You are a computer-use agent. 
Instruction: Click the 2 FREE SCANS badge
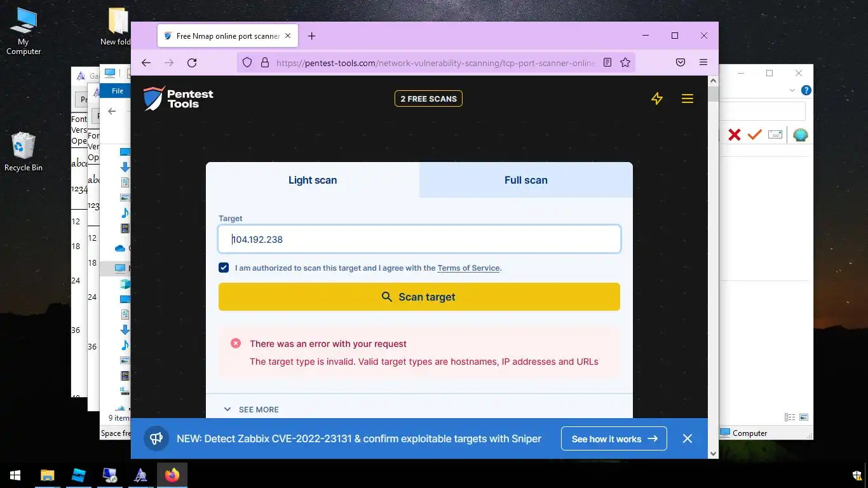click(428, 98)
